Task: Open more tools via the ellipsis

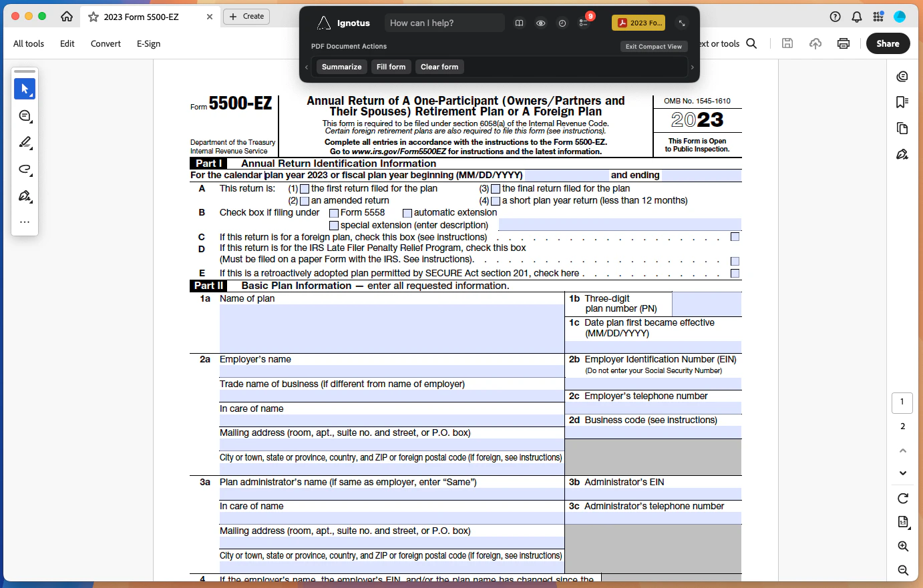Action: [x=25, y=222]
